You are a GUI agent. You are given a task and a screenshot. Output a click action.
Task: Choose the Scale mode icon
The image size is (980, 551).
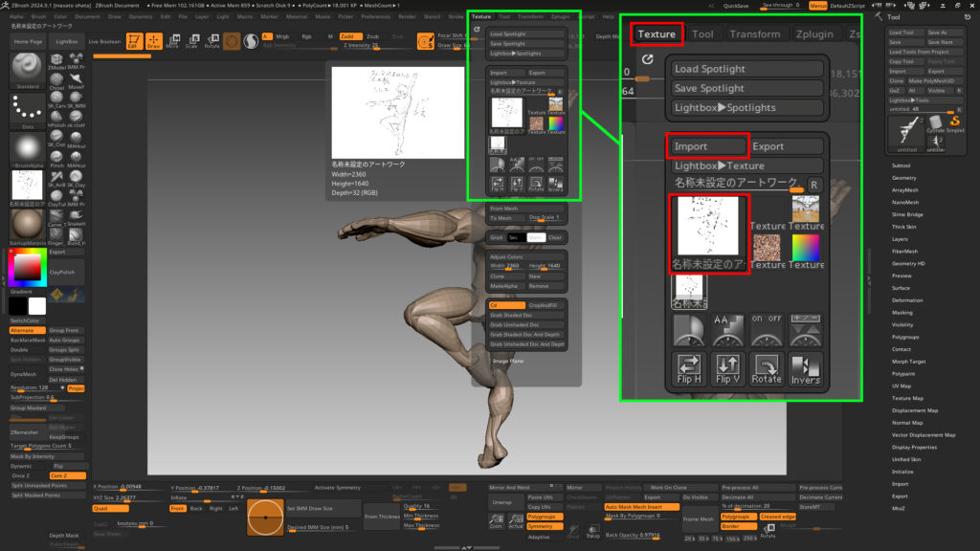pos(191,41)
